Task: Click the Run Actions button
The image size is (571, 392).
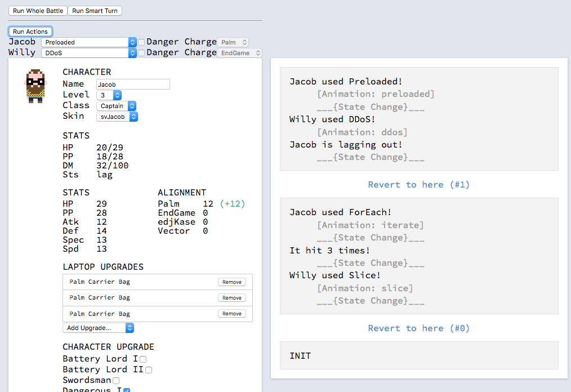Action: [30, 32]
